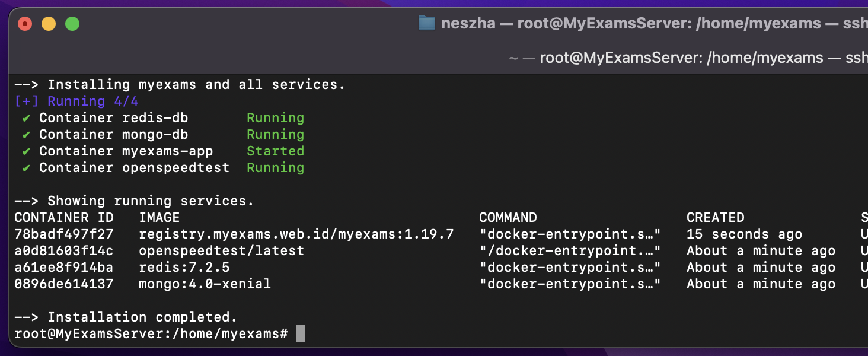This screenshot has width=868, height=356.
Task: Click the 'CREATED' column header
Action: 716,218
